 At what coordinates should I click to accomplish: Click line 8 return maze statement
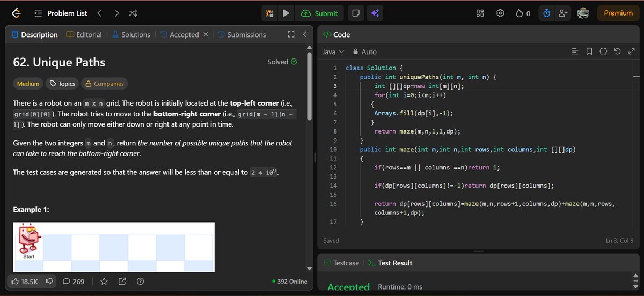point(418,131)
